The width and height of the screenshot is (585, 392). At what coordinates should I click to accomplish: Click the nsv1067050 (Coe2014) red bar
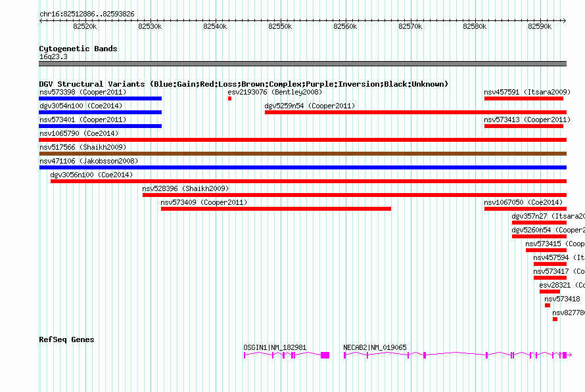[525, 209]
